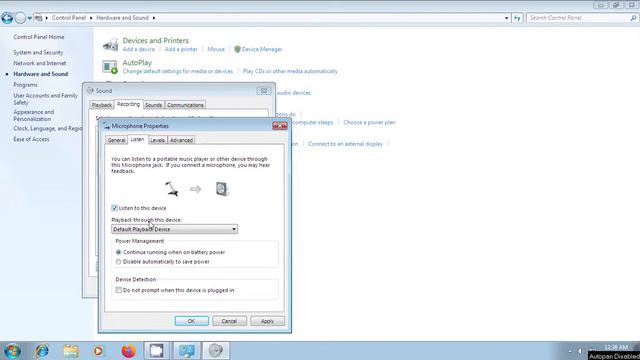Click Cancel in Microphone Properties
Image resolution: width=640 pixels, height=360 pixels.
point(229,321)
